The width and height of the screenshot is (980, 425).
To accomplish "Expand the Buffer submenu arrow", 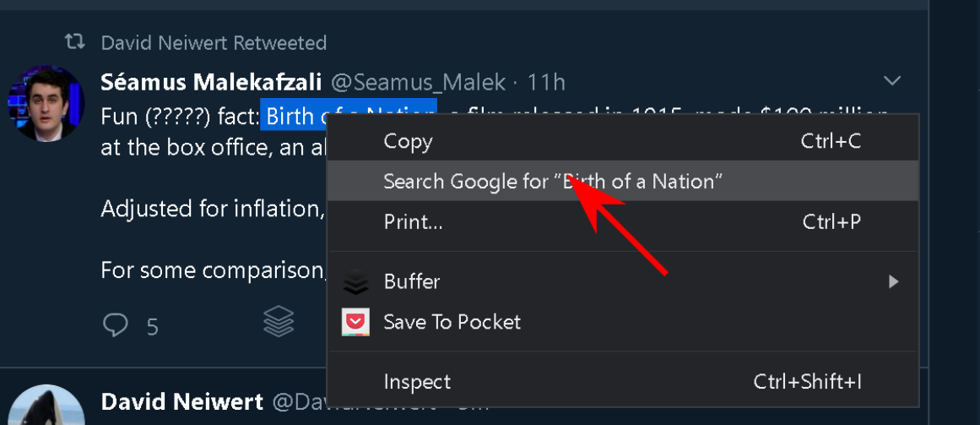I will [x=894, y=281].
